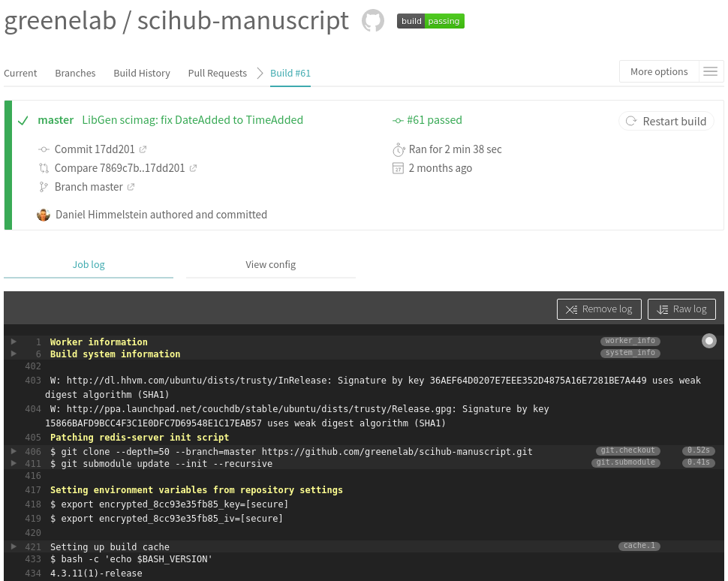Screen dimensions: 728x581
Task: Click log line number 404
Action: point(33,408)
